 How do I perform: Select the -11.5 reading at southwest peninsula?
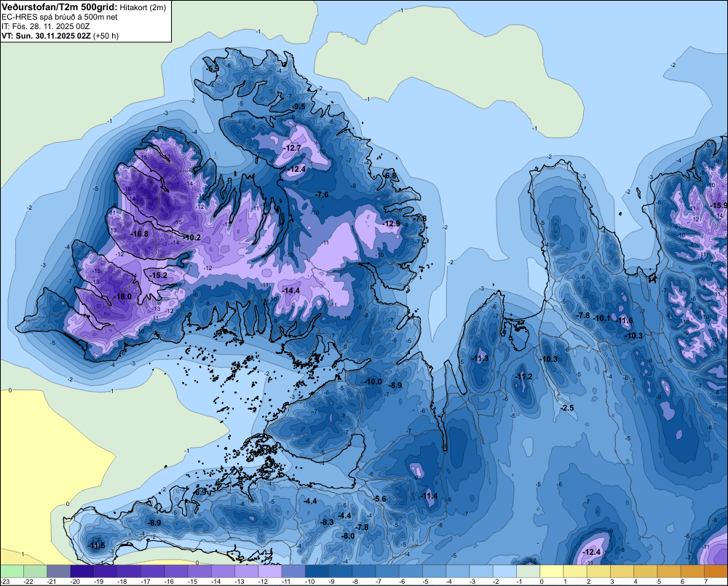click(97, 546)
